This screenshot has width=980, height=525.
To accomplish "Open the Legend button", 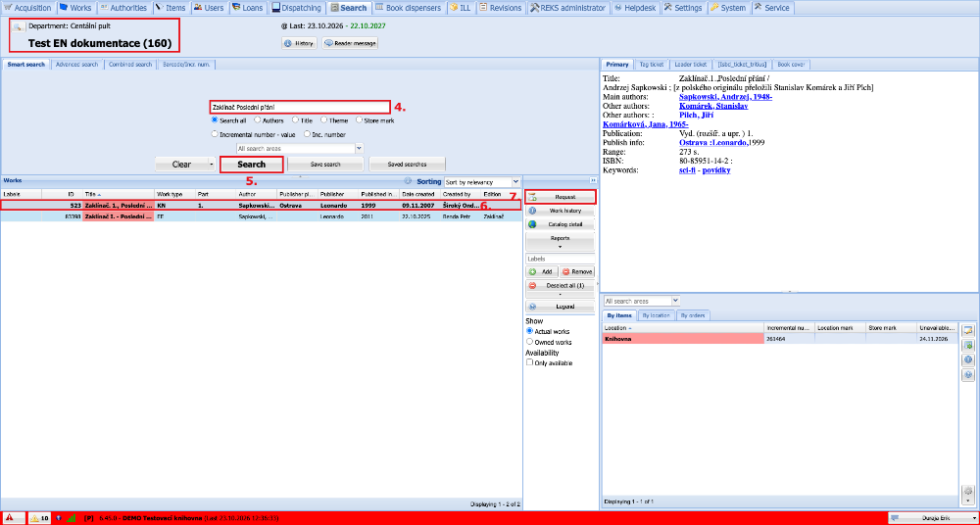I will tap(560, 307).
